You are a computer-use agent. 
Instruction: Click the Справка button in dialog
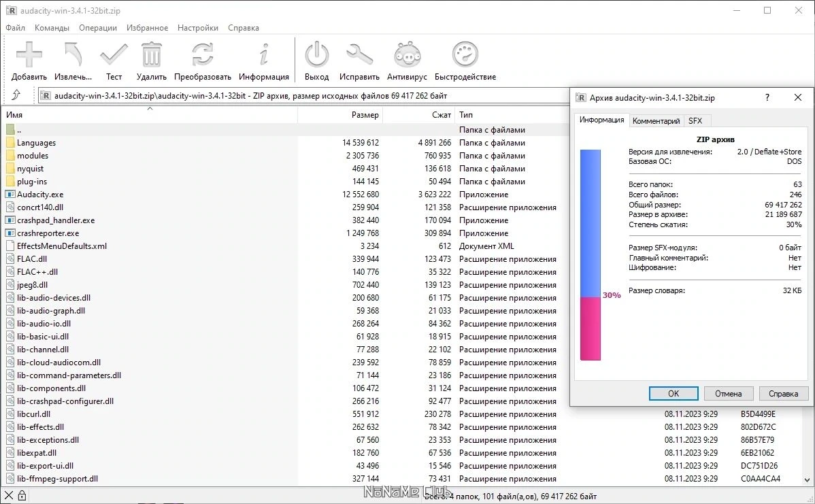tap(783, 393)
